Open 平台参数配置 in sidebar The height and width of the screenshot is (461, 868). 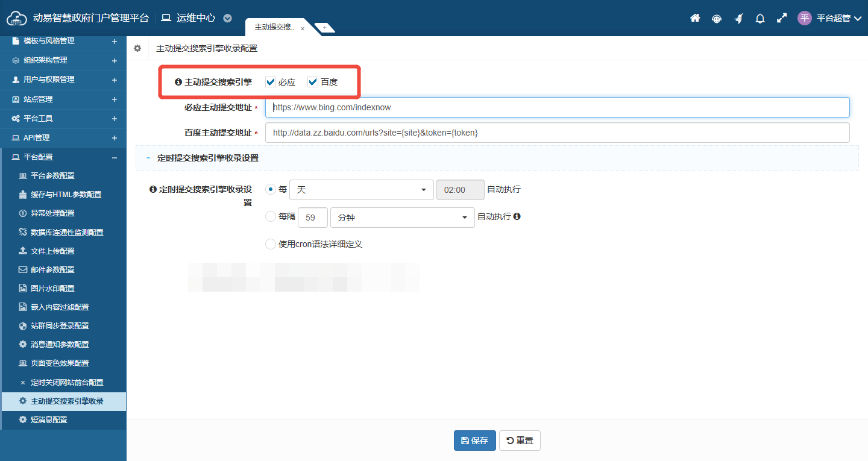pos(52,176)
